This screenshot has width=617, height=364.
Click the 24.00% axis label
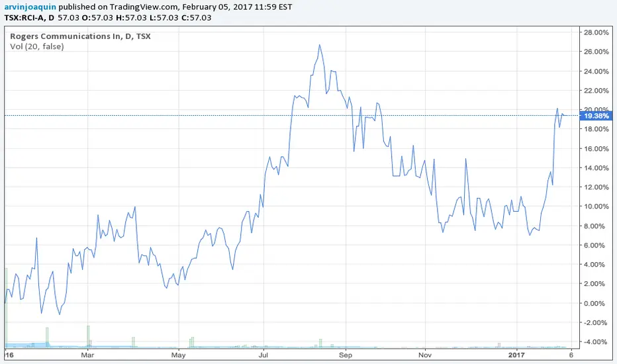596,71
